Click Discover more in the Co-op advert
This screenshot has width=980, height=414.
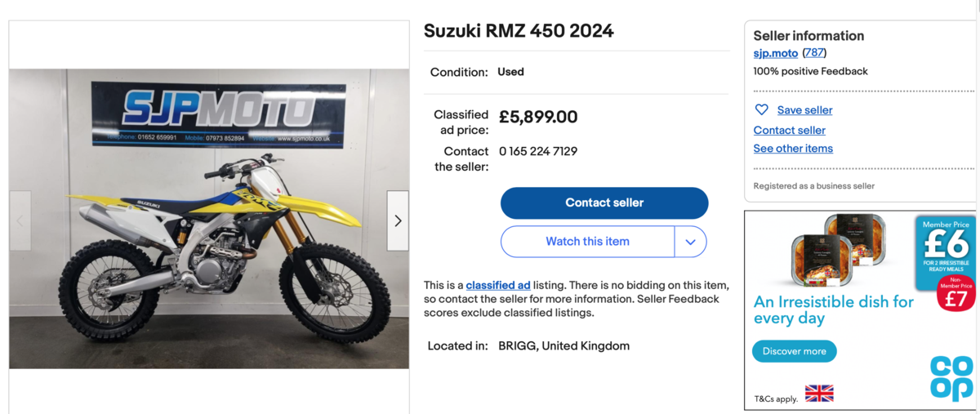(794, 351)
